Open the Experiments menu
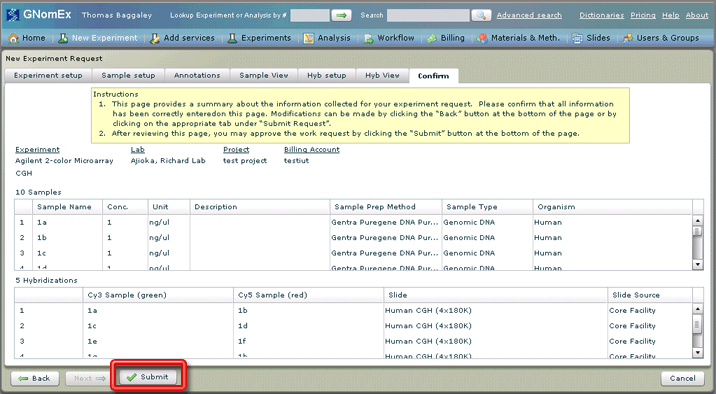Image resolution: width=716 pixels, height=394 pixels. pos(266,38)
